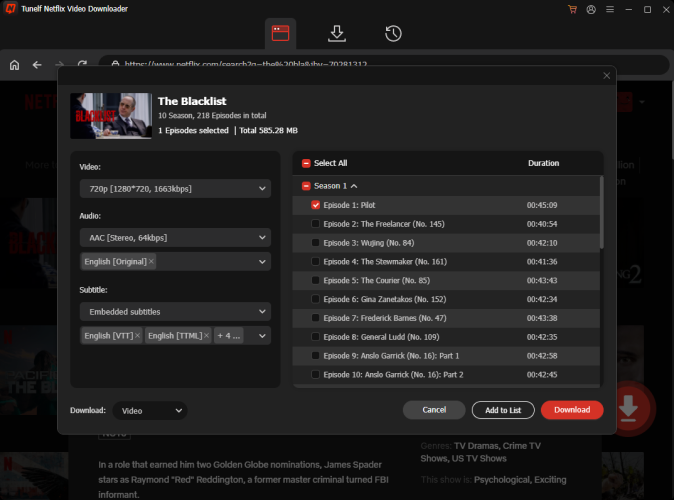Viewport: 674px width, 500px height.
Task: Toggle the Select All checkbox
Action: 306,163
